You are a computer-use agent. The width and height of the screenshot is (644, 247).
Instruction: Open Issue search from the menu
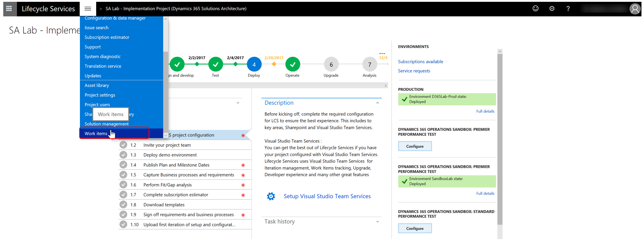pos(97,27)
